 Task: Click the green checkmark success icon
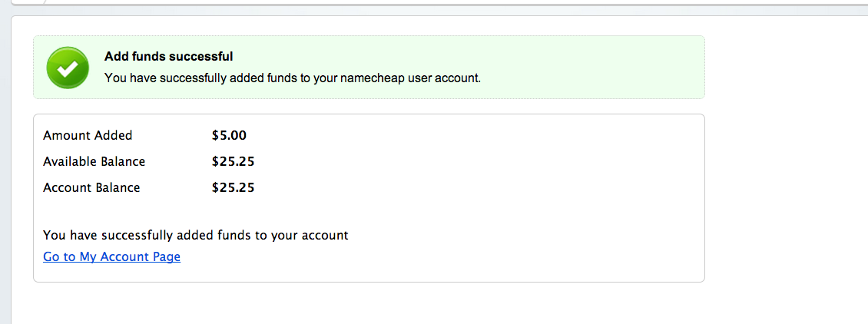click(x=68, y=67)
